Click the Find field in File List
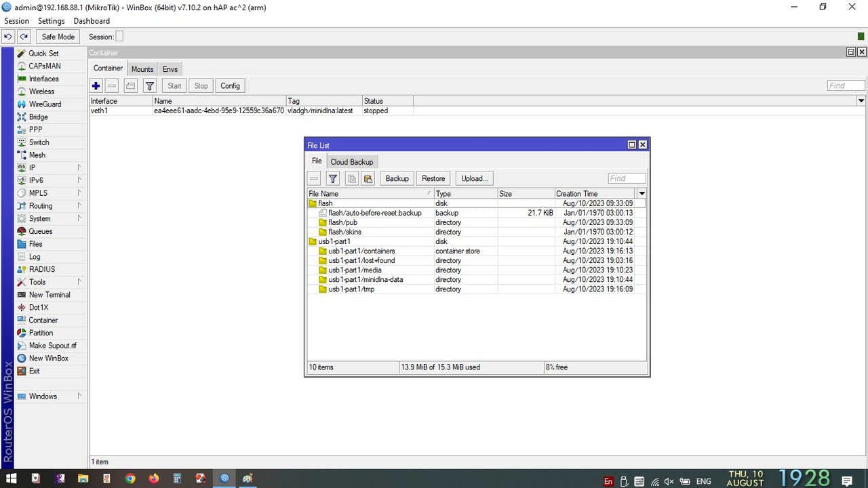The image size is (868, 488). click(x=627, y=178)
